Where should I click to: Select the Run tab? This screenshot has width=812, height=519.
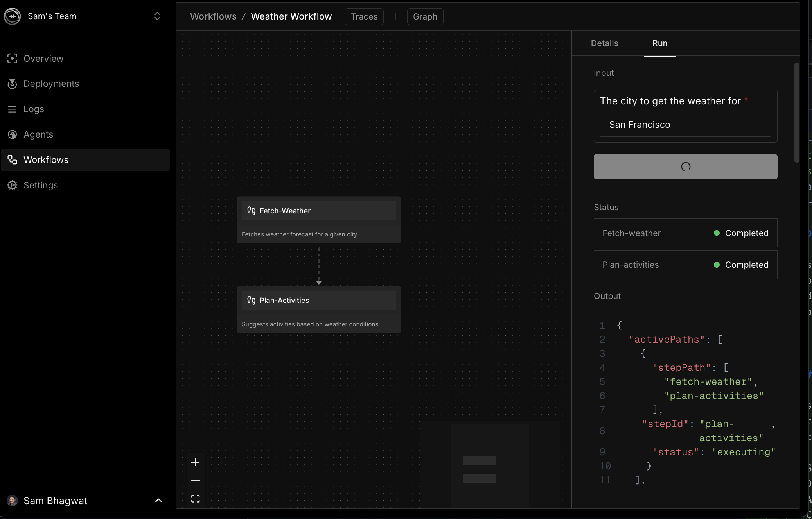659,43
